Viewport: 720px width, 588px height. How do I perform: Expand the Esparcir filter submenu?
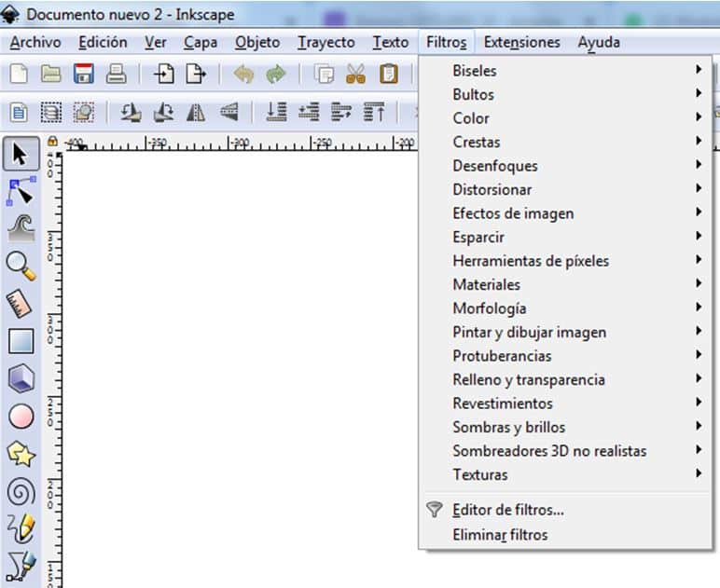(x=566, y=238)
